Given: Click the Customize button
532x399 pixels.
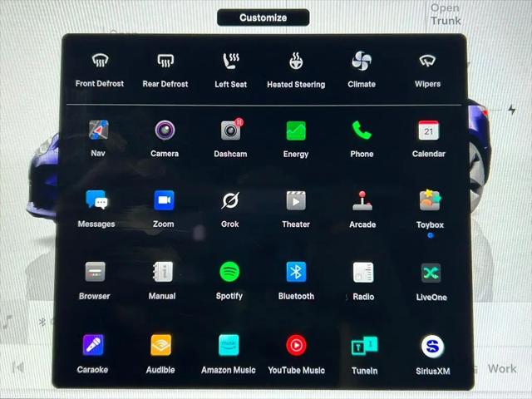Looking at the screenshot, I should pyautogui.click(x=264, y=17).
